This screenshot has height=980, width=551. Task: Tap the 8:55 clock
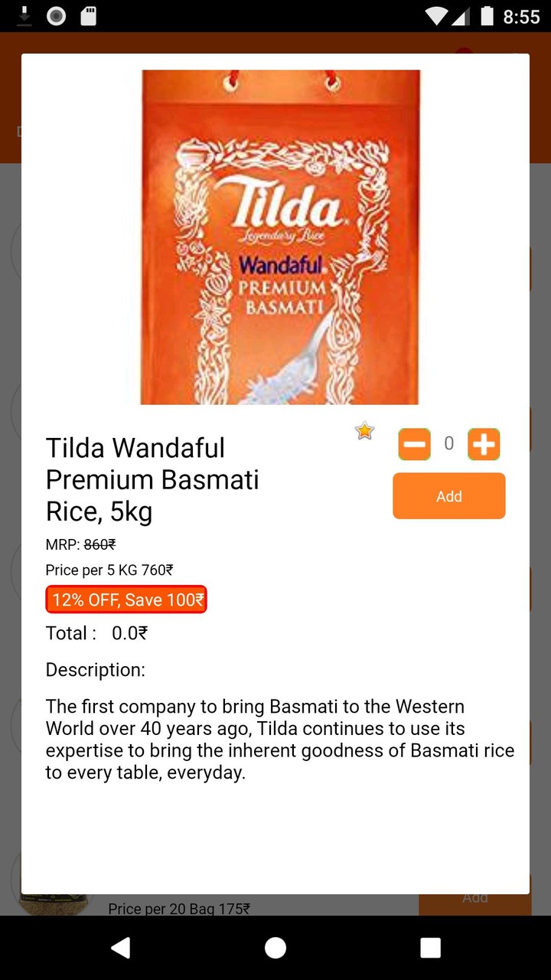pos(522,17)
